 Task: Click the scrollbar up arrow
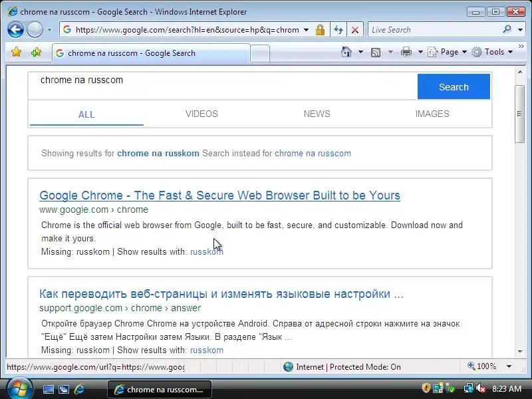tap(520, 72)
